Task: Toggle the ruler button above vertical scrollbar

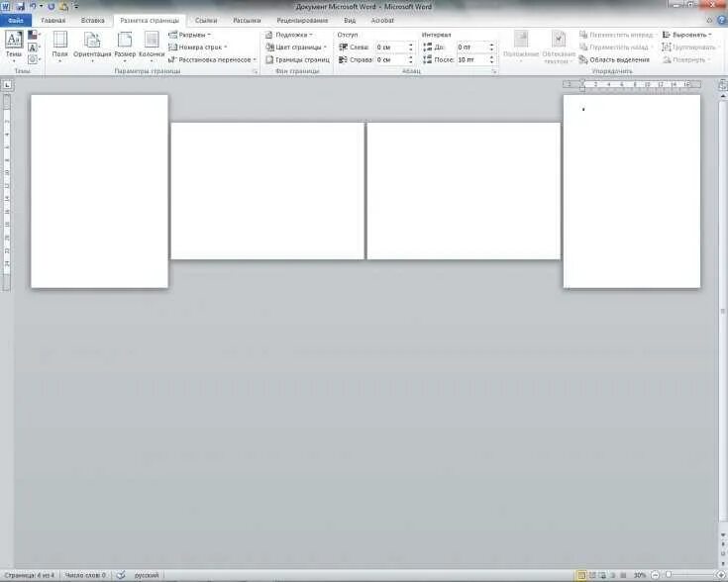Action: click(x=722, y=85)
